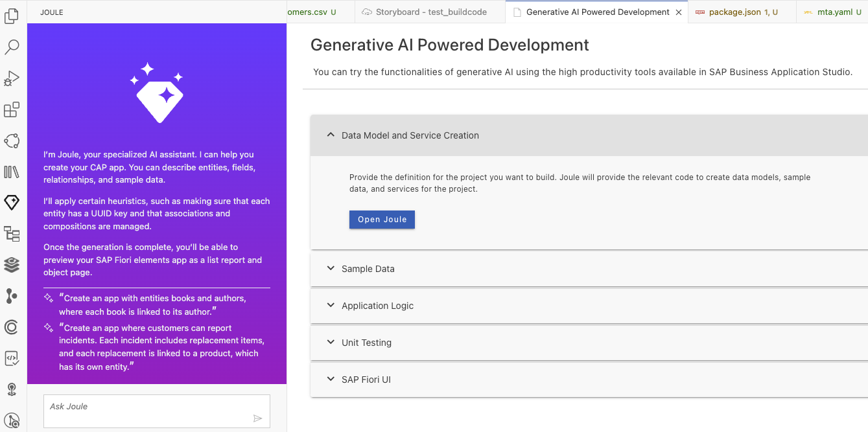Select the target-circle icon in the activity bar
The image size is (868, 432).
tap(12, 327)
